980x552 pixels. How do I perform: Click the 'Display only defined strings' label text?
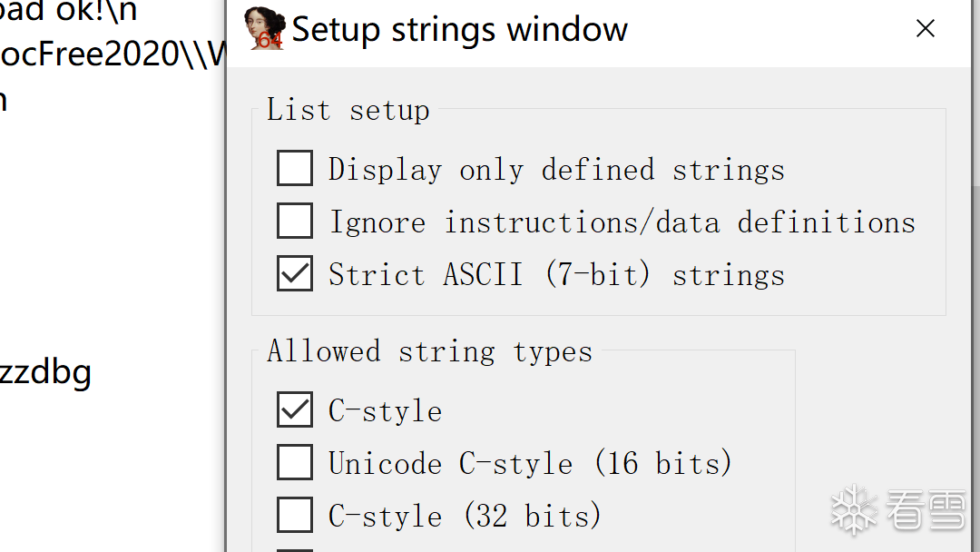[x=556, y=170]
